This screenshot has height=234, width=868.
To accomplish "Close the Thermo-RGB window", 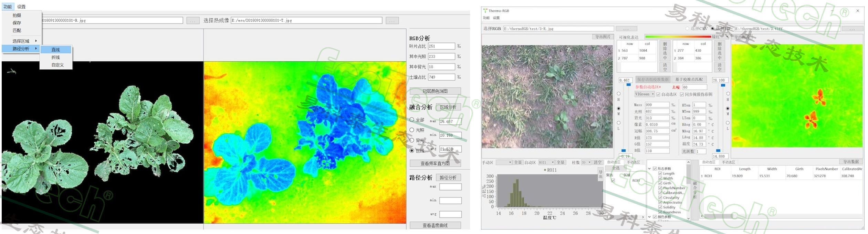I will 858,11.
